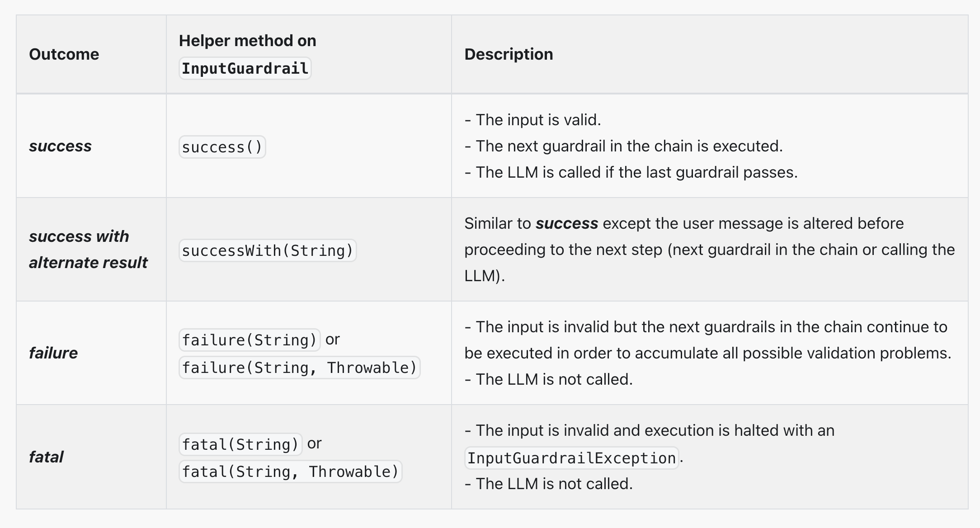Select the italic failure outcome cell
Screen dimensions: 980x528
[x=53, y=353]
